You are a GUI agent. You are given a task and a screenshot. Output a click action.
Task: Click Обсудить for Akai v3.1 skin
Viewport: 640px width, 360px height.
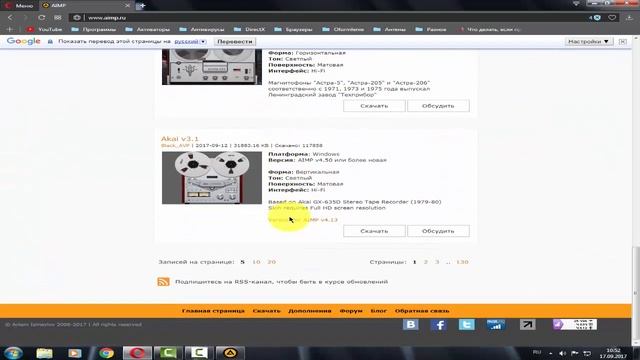[x=438, y=231]
